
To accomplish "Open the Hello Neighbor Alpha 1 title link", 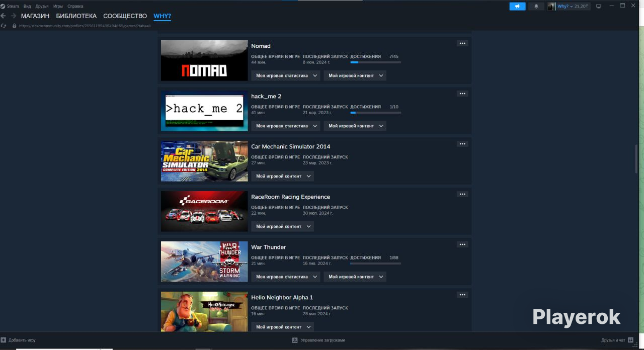I will point(282,297).
